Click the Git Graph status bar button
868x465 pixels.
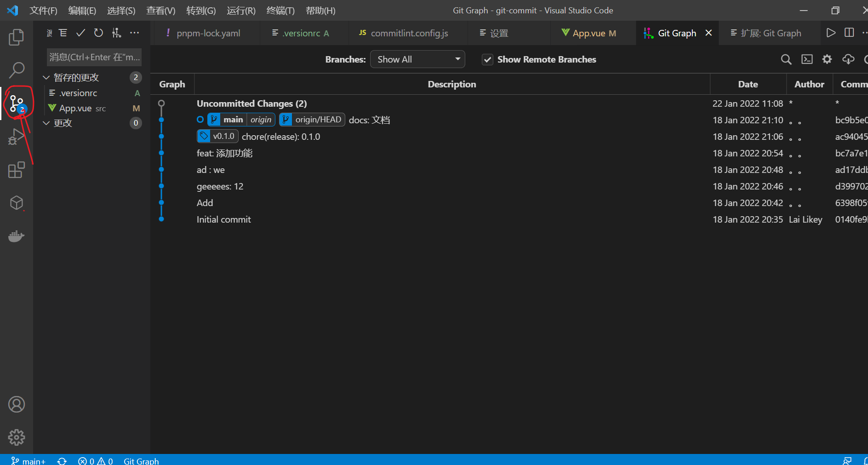click(x=141, y=461)
